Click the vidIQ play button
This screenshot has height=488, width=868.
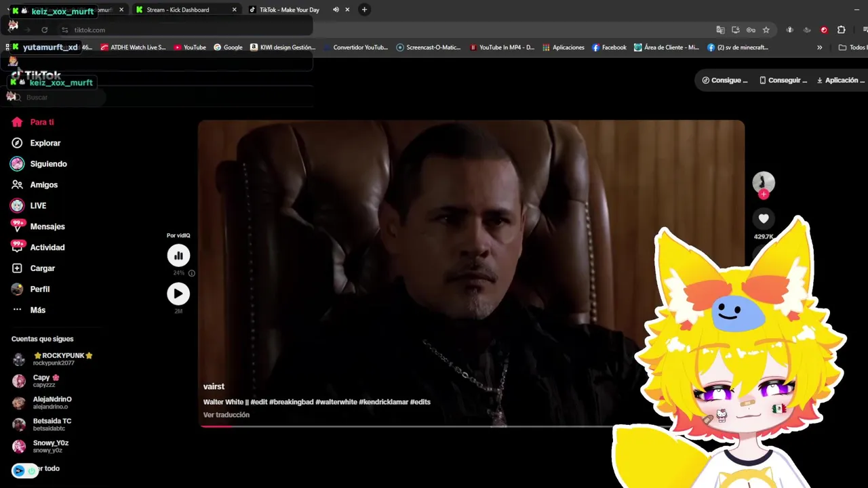coord(178,293)
